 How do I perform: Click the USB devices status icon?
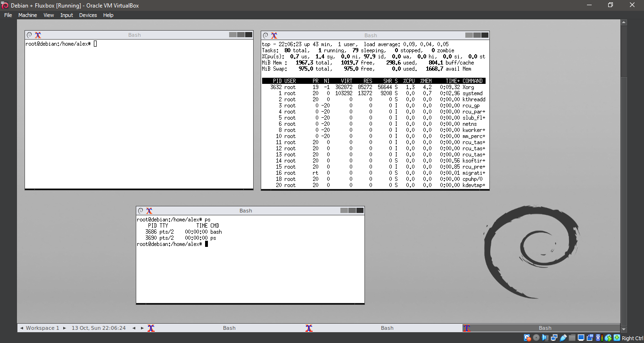tap(563, 337)
